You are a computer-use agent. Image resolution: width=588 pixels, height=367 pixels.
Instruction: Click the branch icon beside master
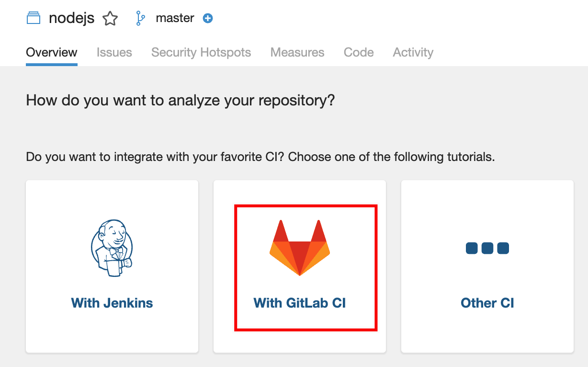[x=140, y=19]
